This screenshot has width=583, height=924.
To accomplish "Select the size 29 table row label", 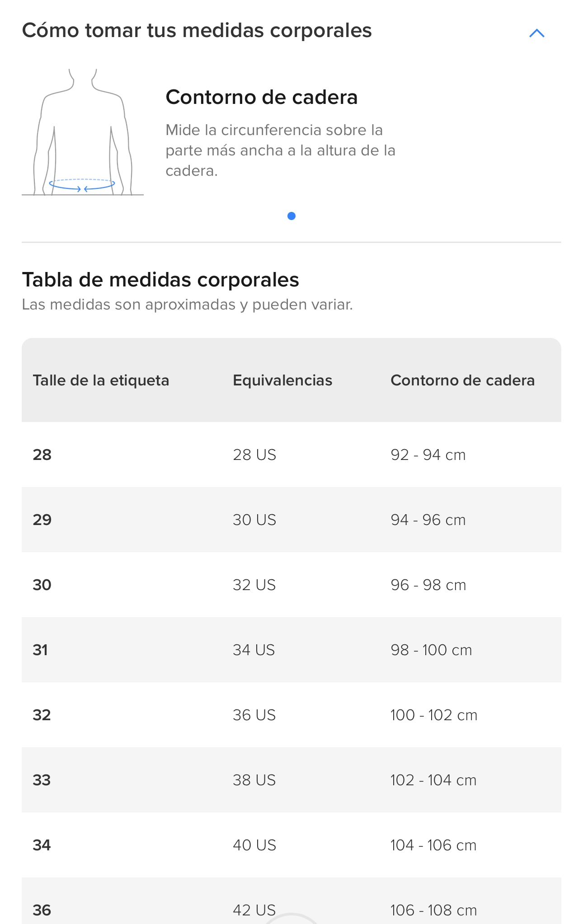I will (42, 520).
